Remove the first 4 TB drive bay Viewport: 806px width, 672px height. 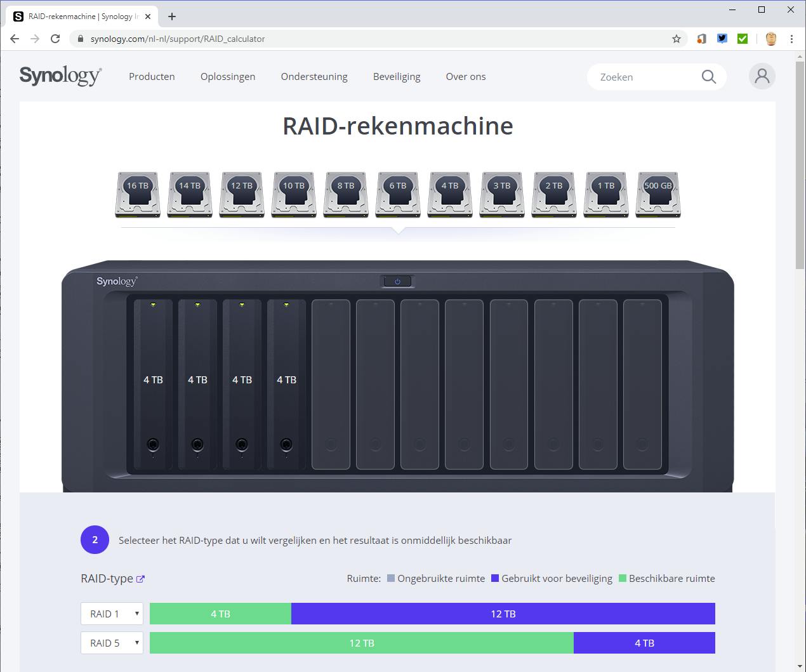[153, 385]
